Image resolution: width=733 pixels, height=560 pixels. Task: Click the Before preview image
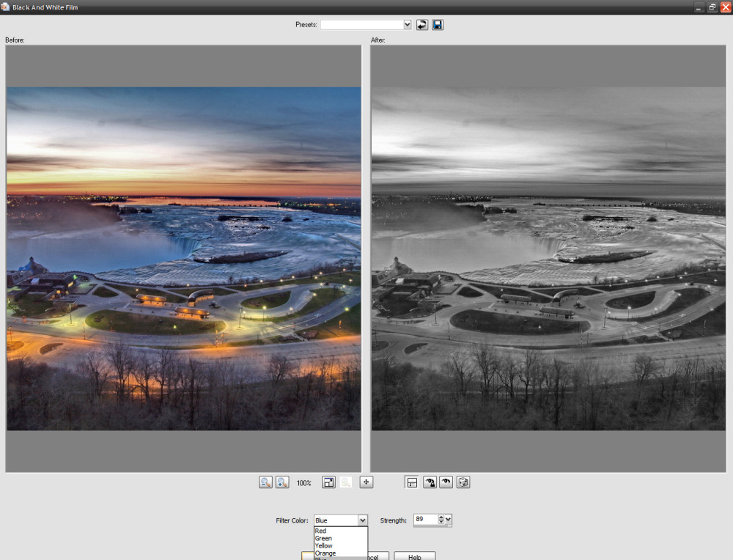(x=184, y=259)
